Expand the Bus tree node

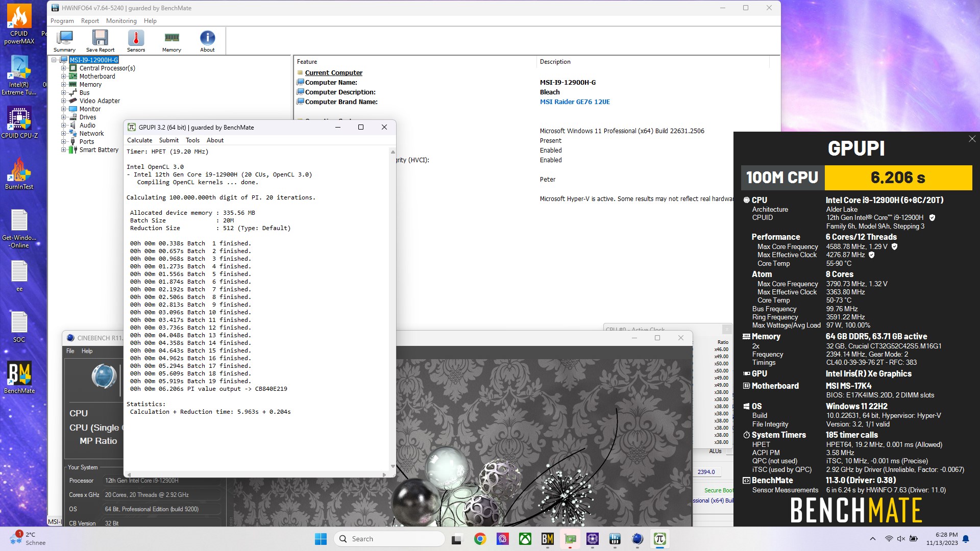64,92
